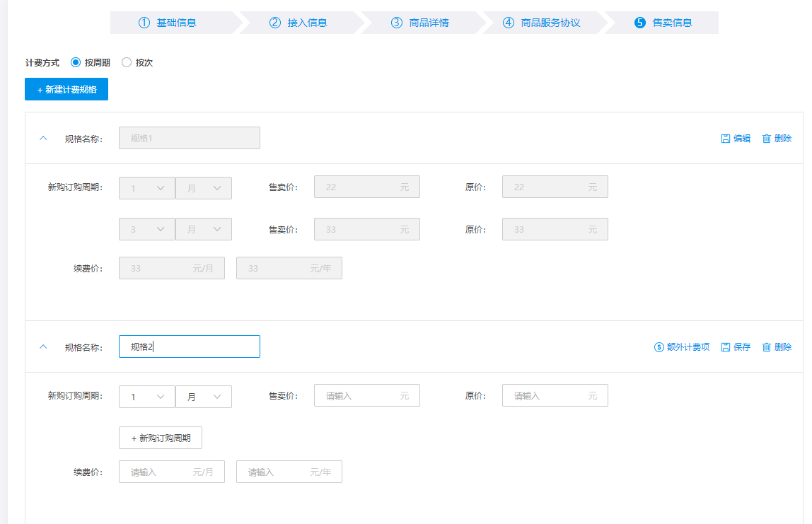812x524 pixels.
Task: Click the 新建计费规格 button
Action: (x=66, y=89)
